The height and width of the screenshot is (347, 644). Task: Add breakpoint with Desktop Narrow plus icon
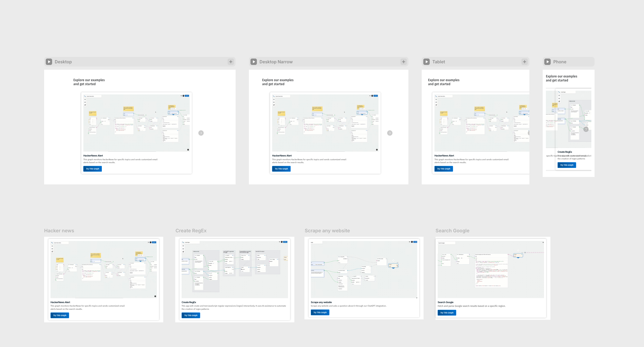404,62
